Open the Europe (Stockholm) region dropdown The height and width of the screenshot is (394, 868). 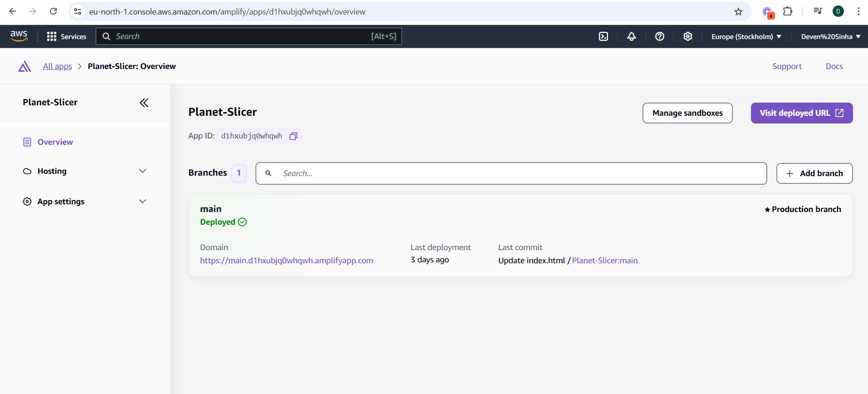coord(746,37)
